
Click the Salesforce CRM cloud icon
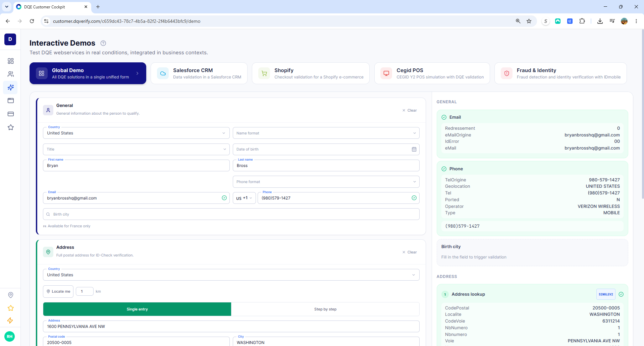tap(163, 73)
